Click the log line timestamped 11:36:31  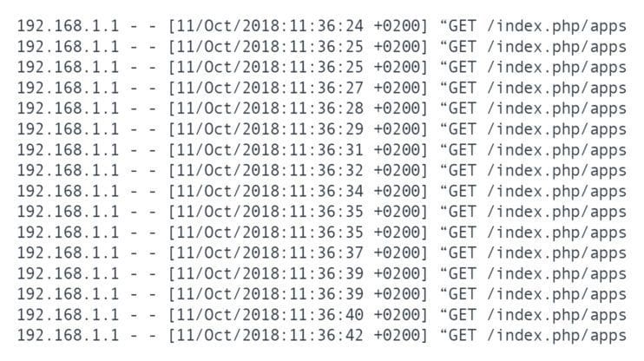pyautogui.click(x=322, y=150)
